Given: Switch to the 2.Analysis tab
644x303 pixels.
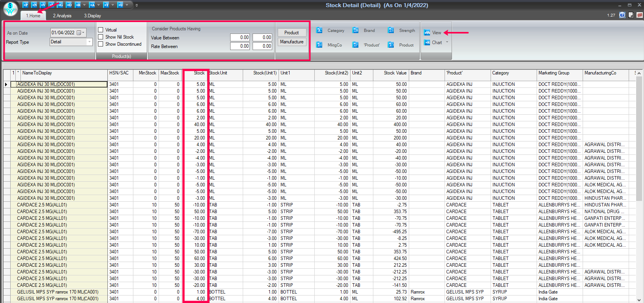Looking at the screenshot, I should coord(62,16).
